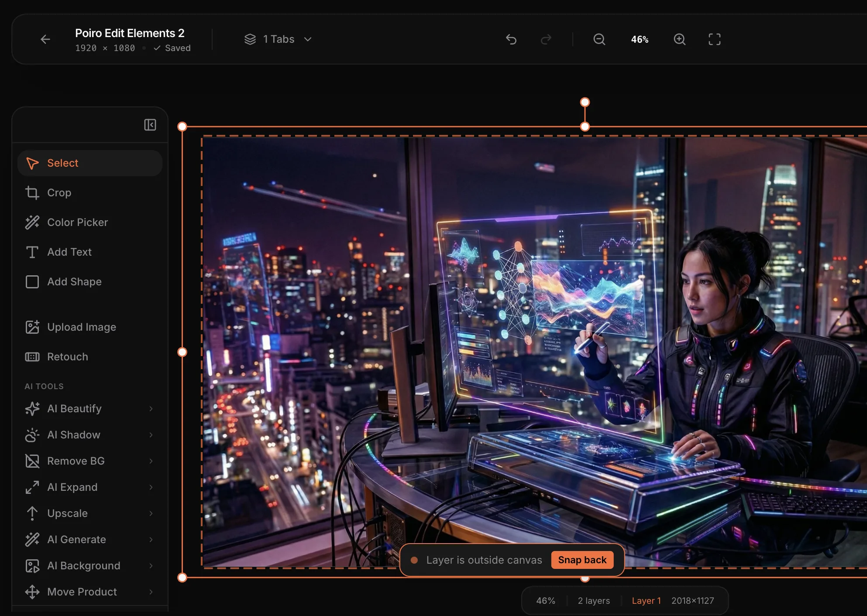The width and height of the screenshot is (867, 616).
Task: Expand the Upscale options
Action: [x=89, y=513]
